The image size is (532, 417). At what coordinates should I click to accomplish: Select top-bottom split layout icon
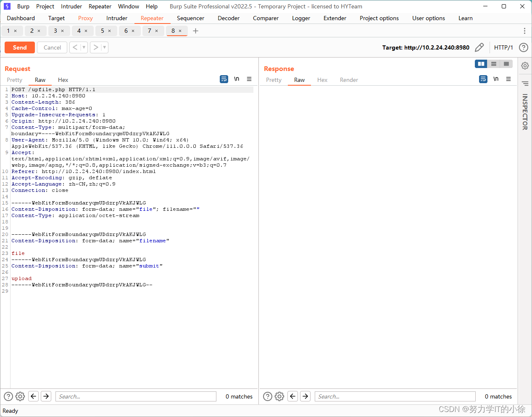(x=494, y=64)
